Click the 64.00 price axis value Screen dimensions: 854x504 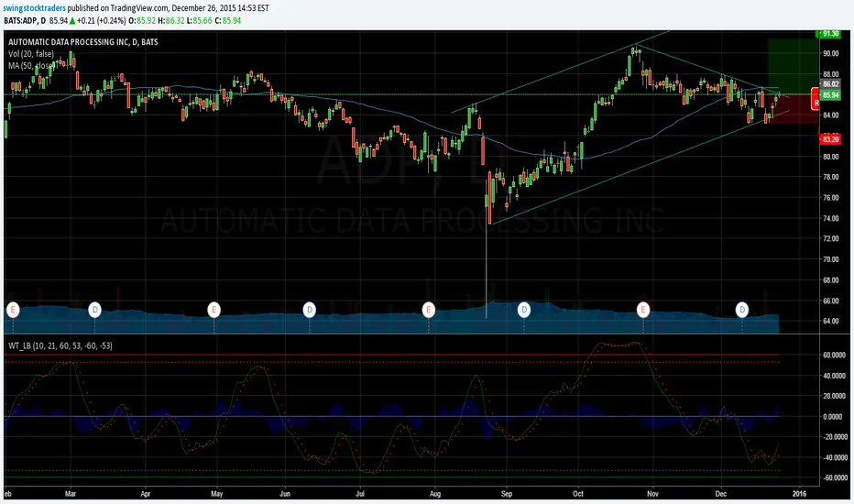[830, 322]
